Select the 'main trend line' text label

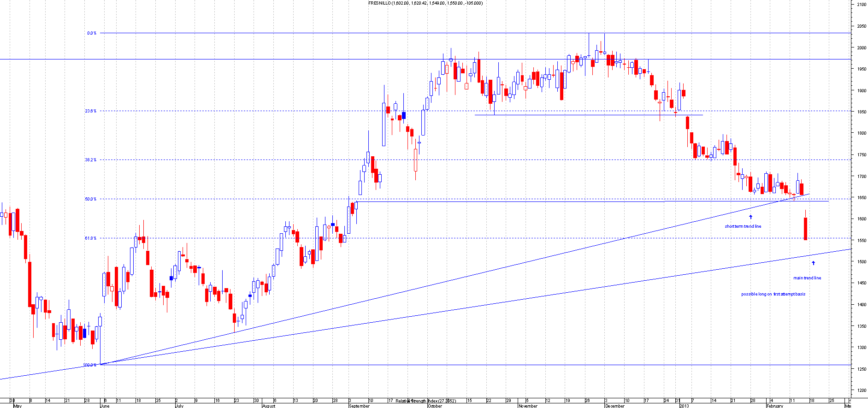(807, 278)
